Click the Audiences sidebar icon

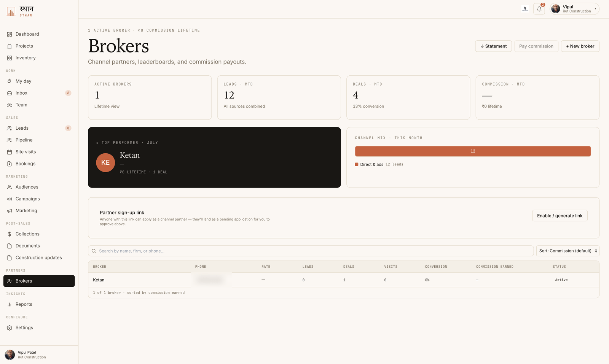tap(10, 187)
